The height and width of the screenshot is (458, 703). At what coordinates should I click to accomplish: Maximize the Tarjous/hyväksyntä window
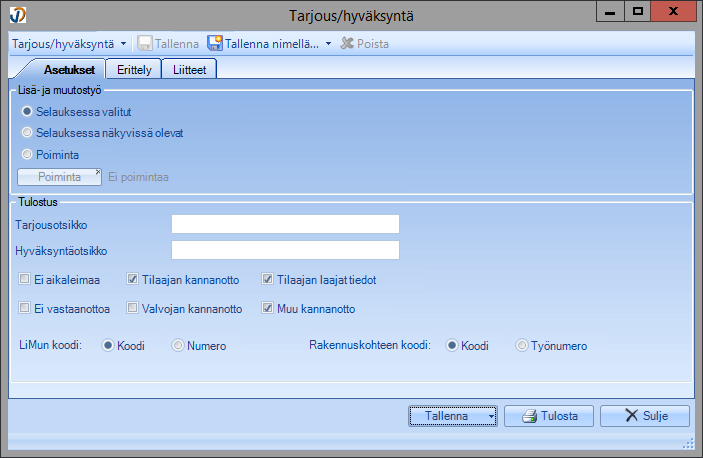tap(637, 11)
